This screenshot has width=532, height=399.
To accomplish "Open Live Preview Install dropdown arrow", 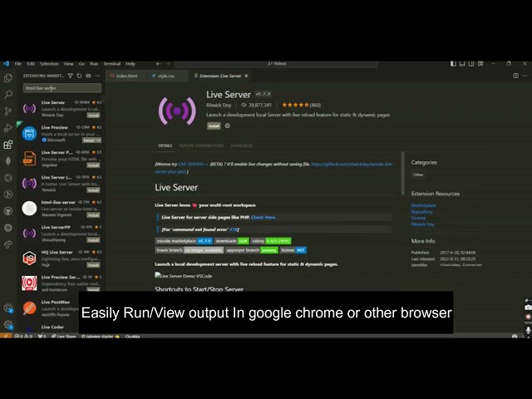I will [99, 140].
